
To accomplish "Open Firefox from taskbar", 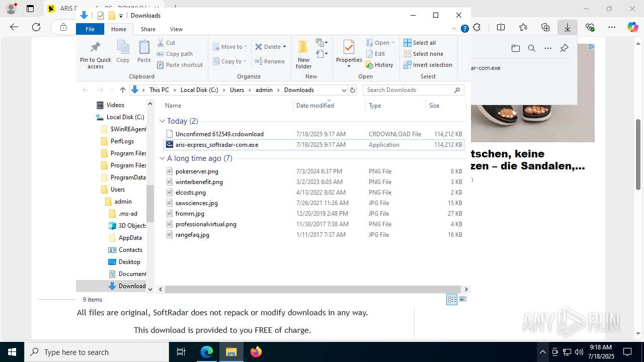I will click(x=256, y=352).
